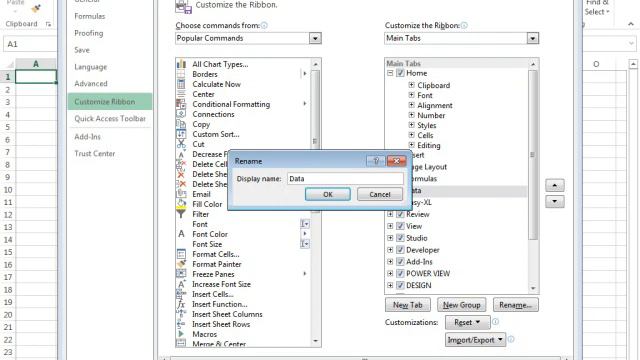This screenshot has height=360, width=640.
Task: Click the All Chart Types command icon
Action: click(x=181, y=64)
